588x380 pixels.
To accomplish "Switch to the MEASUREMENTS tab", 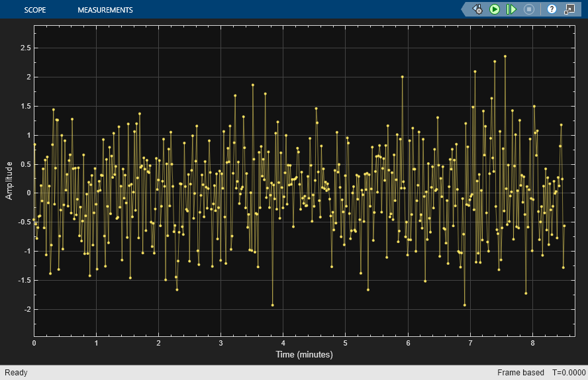I will coord(105,10).
